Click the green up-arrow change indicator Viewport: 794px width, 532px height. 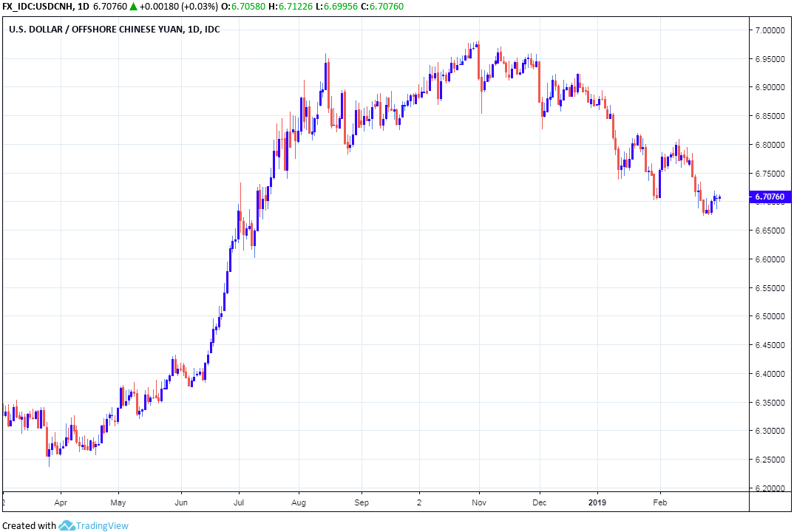132,7
